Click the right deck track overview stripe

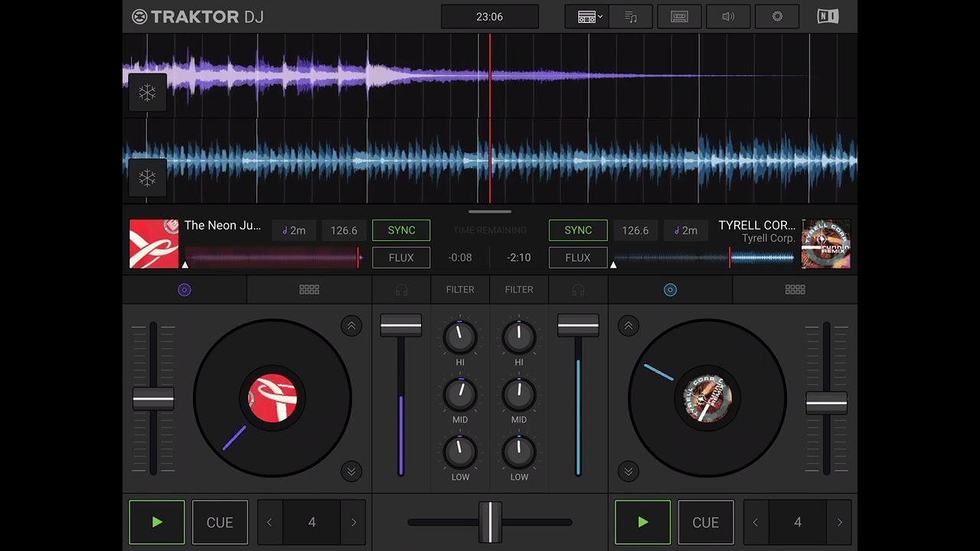[704, 258]
